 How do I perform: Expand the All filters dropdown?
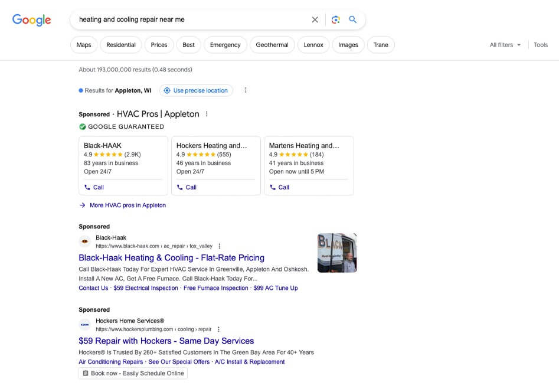coord(505,45)
